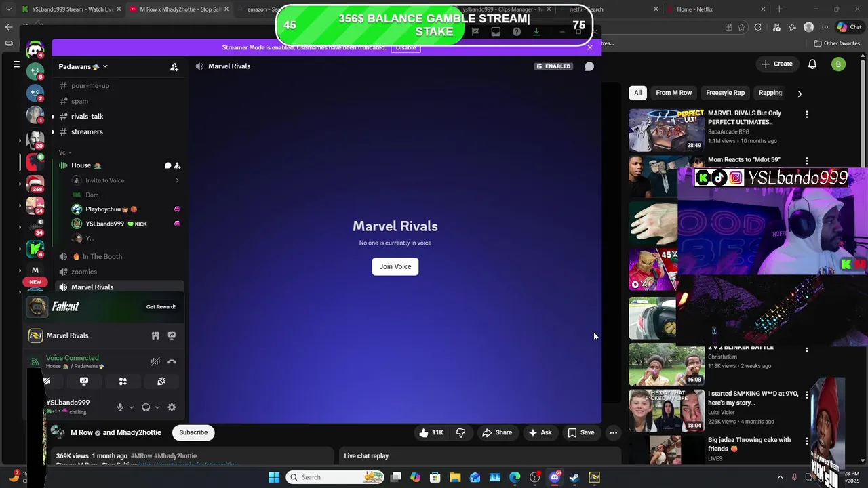Select From M Row filter chip
Image resolution: width=868 pixels, height=488 pixels.
click(674, 93)
